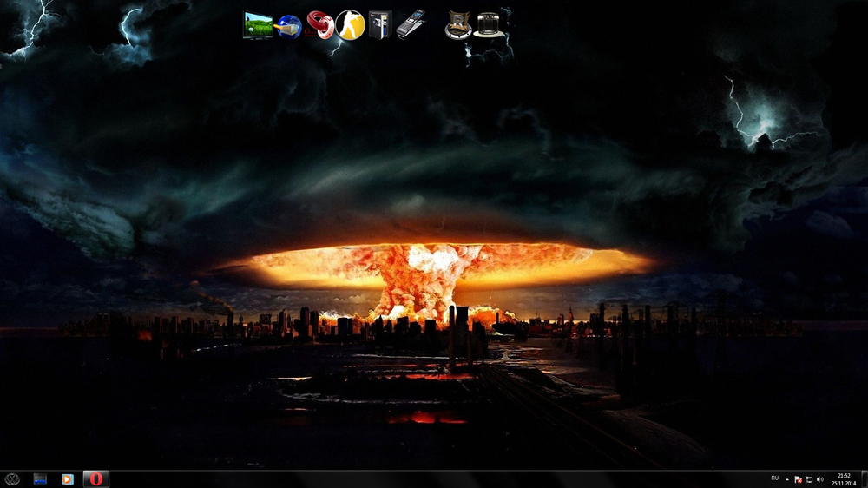868x488 pixels.
Task: Open the RocketDock R emblem icon
Action: 458,25
